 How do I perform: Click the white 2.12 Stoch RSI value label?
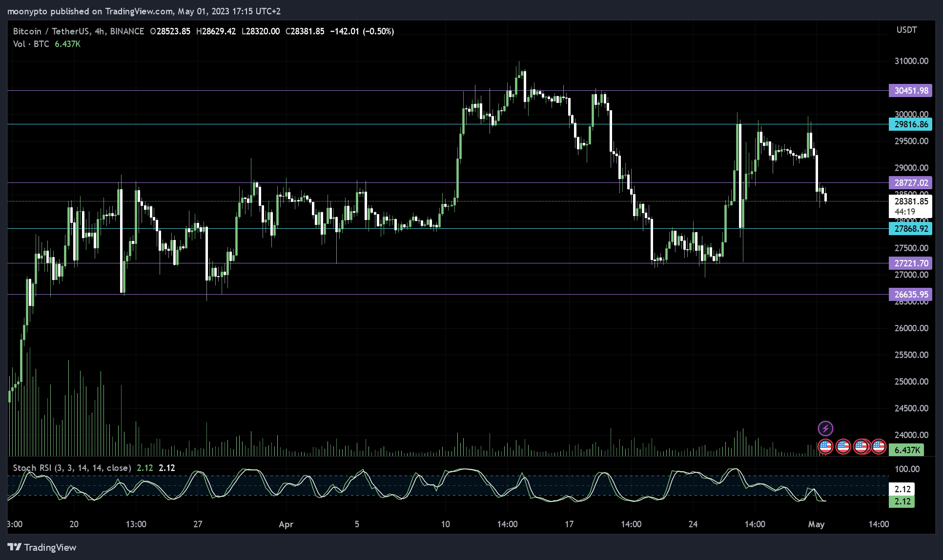pyautogui.click(x=902, y=489)
